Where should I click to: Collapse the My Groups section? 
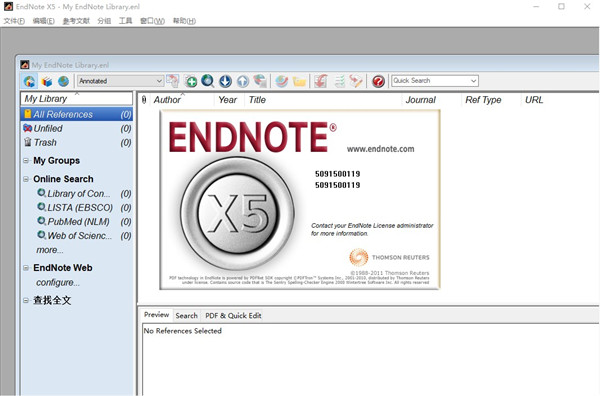[x=26, y=161]
